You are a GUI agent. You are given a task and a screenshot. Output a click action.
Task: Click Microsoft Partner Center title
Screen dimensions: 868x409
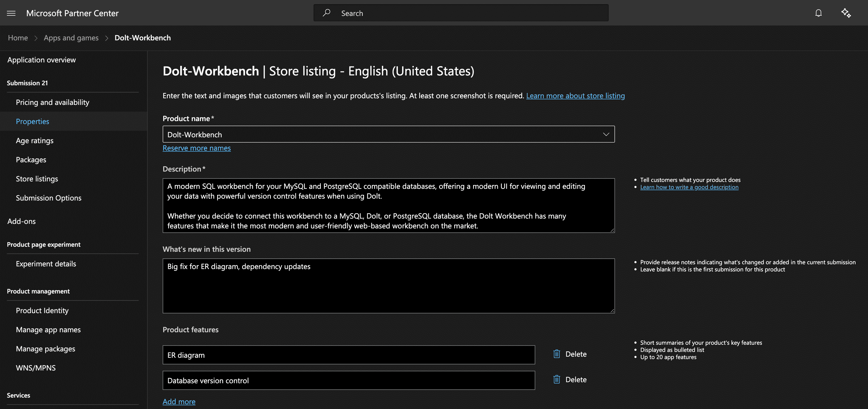(73, 13)
